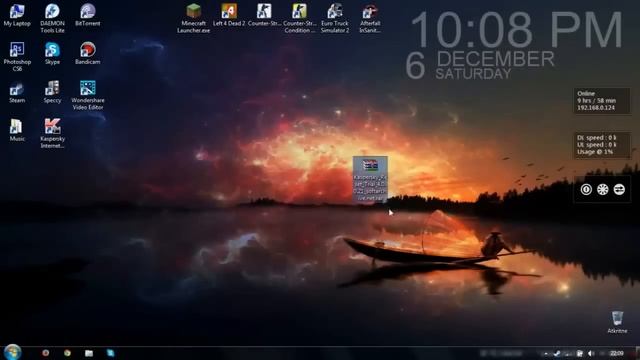Click the Steam icon in system tray
The width and height of the screenshot is (640, 360).
556,353
